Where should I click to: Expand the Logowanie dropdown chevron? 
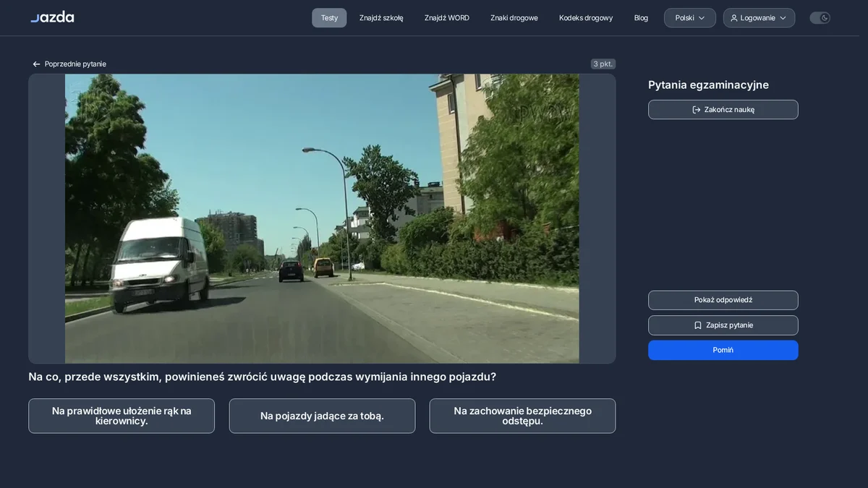tap(783, 18)
